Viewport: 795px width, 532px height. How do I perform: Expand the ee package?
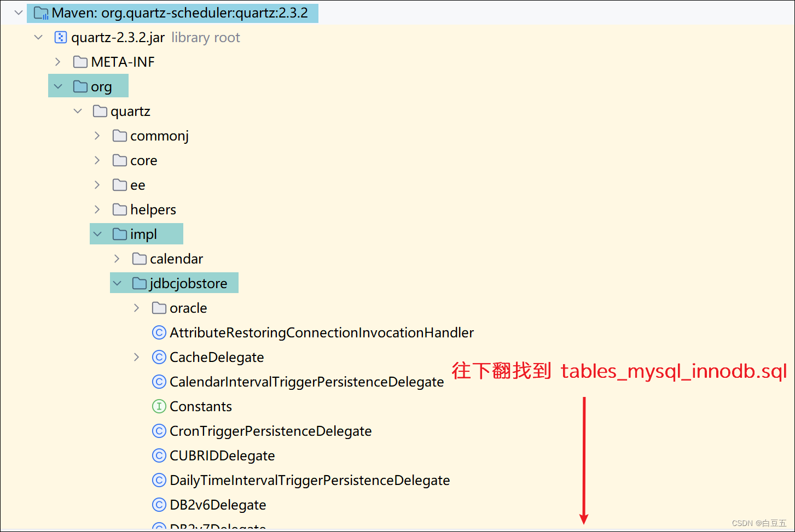click(97, 185)
